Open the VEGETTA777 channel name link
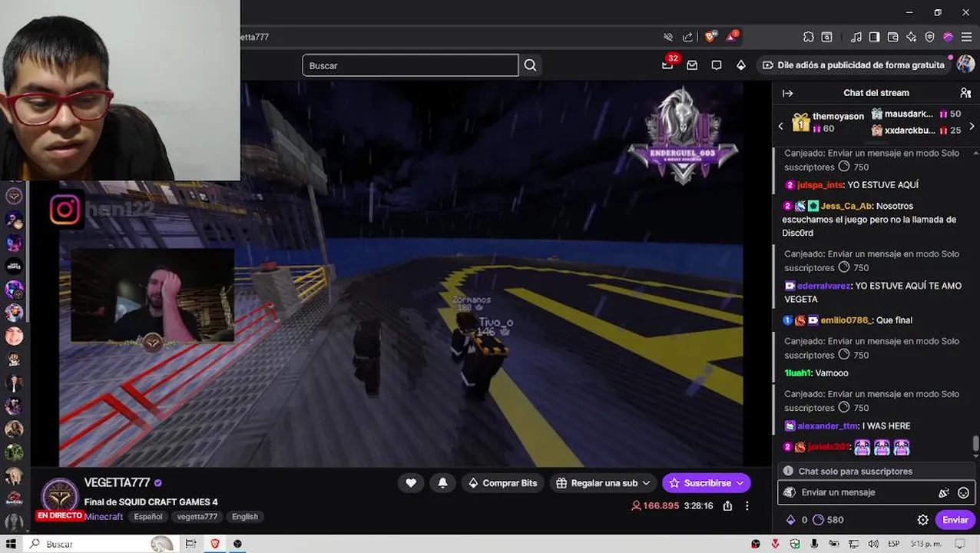The height and width of the screenshot is (553, 980). pos(117,482)
